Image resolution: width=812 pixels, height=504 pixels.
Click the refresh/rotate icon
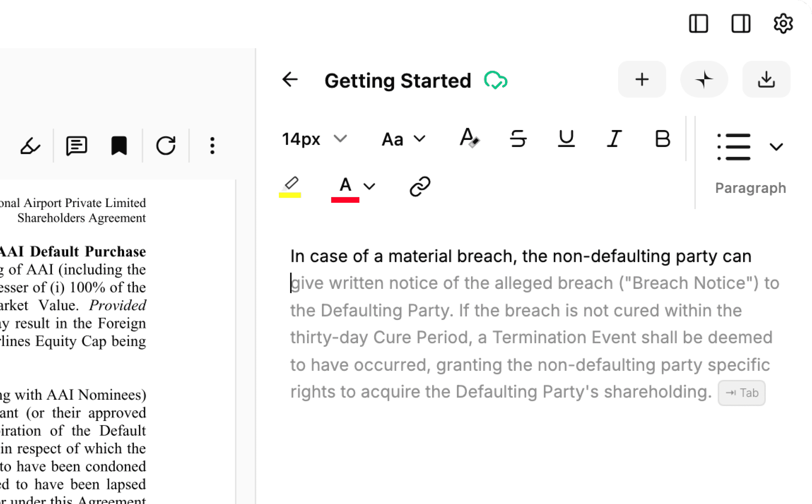click(166, 146)
